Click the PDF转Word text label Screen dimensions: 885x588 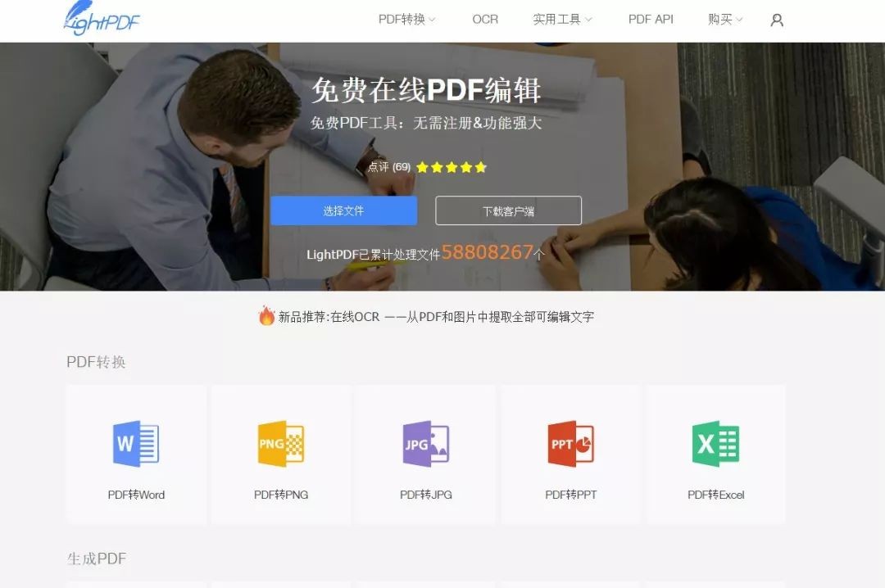pos(136,495)
